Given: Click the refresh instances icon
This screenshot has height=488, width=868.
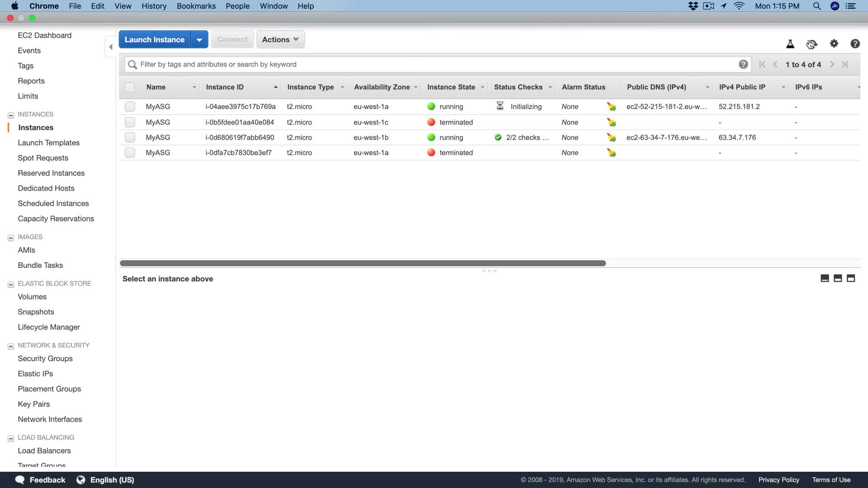Looking at the screenshot, I should point(811,44).
